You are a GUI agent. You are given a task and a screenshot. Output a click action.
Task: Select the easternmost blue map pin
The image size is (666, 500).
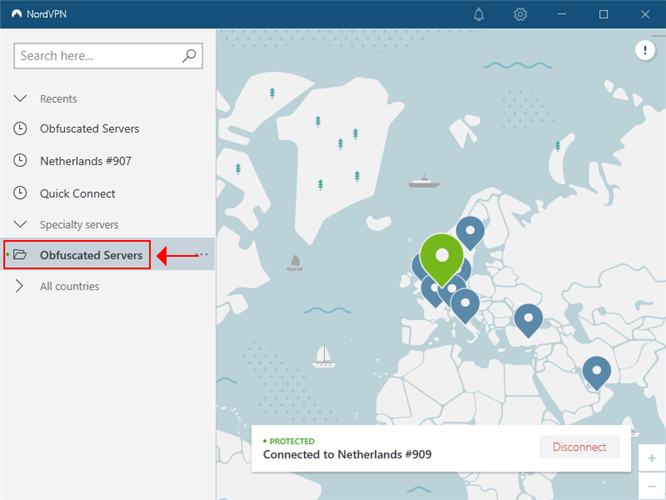pos(597,370)
